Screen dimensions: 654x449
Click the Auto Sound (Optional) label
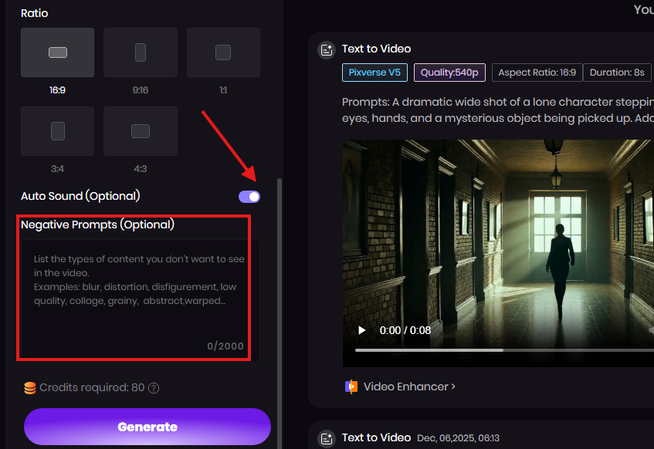pos(80,196)
